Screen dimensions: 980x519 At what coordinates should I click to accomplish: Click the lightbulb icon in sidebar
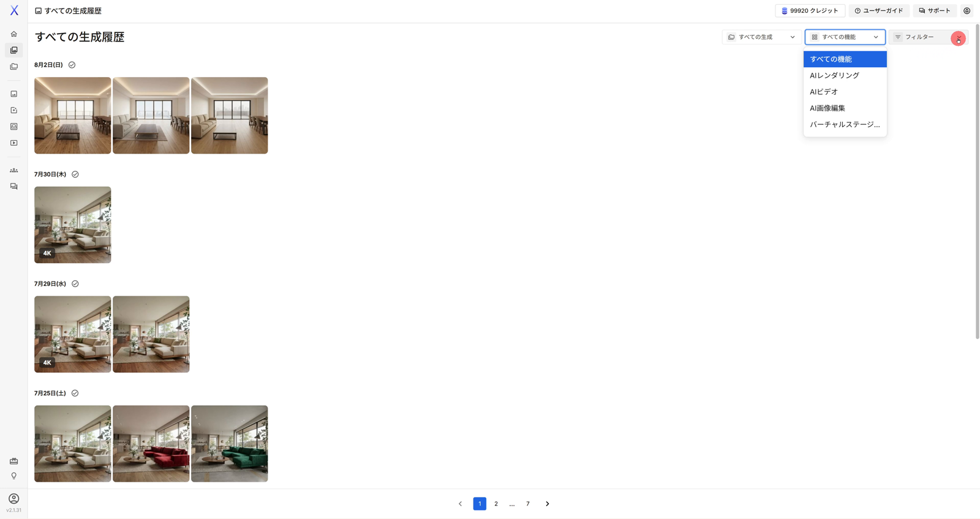click(13, 476)
